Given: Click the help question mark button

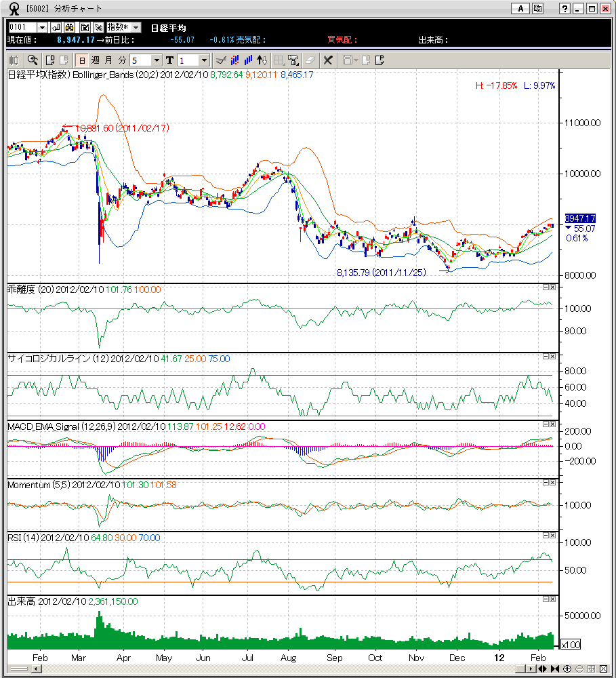Looking at the screenshot, I should 564,9.
